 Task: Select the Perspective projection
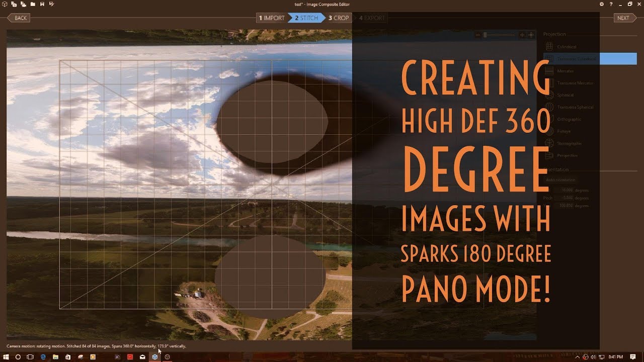point(590,155)
